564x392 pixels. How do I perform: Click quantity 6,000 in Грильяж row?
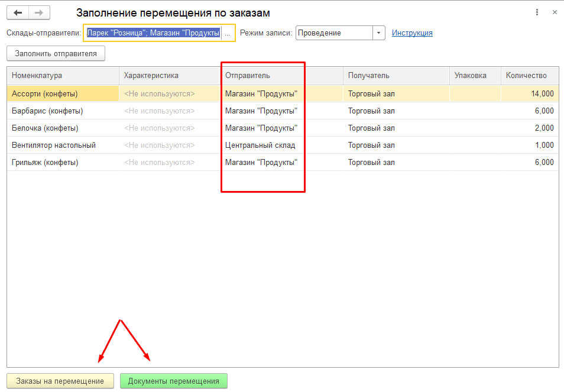530,163
